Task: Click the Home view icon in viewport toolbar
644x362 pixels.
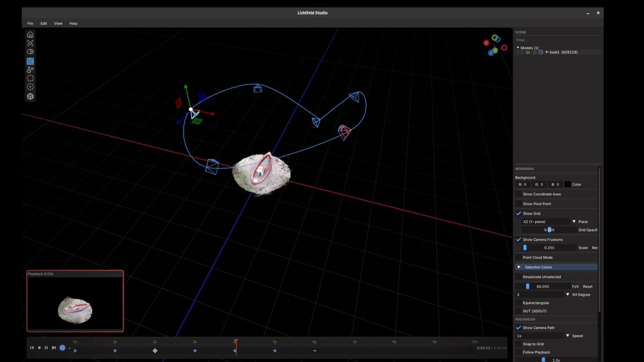Action: pyautogui.click(x=30, y=34)
